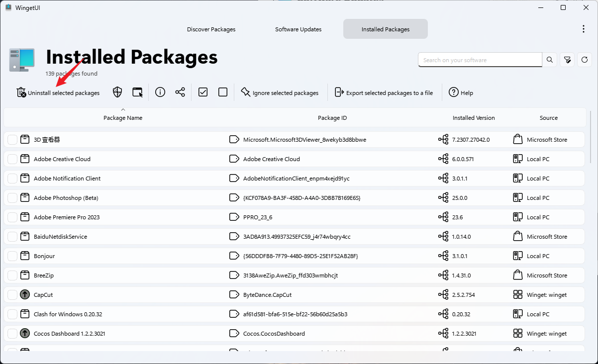Sort the list by Package Name header
Image resolution: width=598 pixels, height=364 pixels.
123,118
